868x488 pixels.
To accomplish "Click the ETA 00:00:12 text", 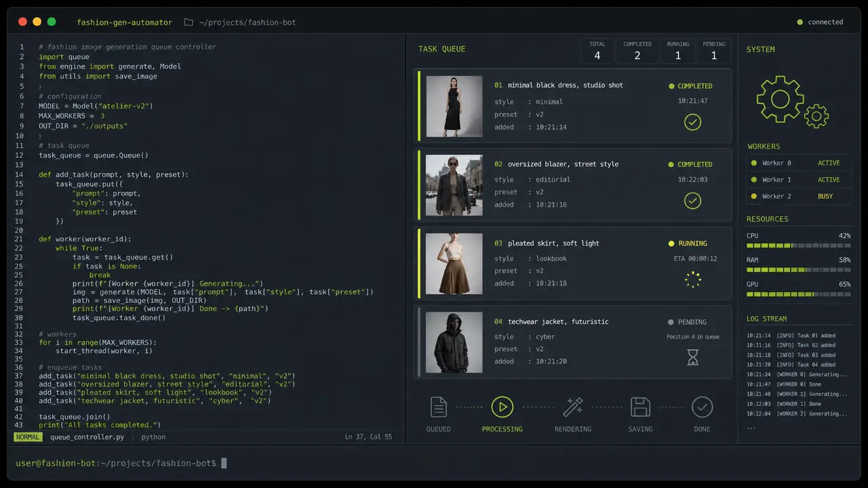I will (695, 259).
